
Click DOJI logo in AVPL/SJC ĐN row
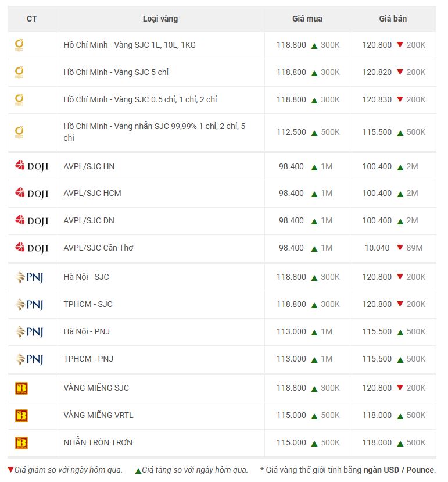tap(32, 220)
